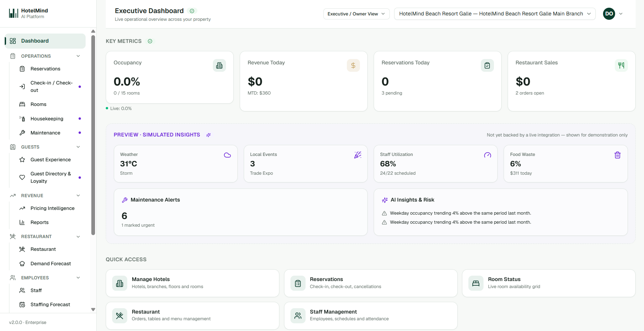Click the 'MTD: $360' text

click(x=259, y=93)
